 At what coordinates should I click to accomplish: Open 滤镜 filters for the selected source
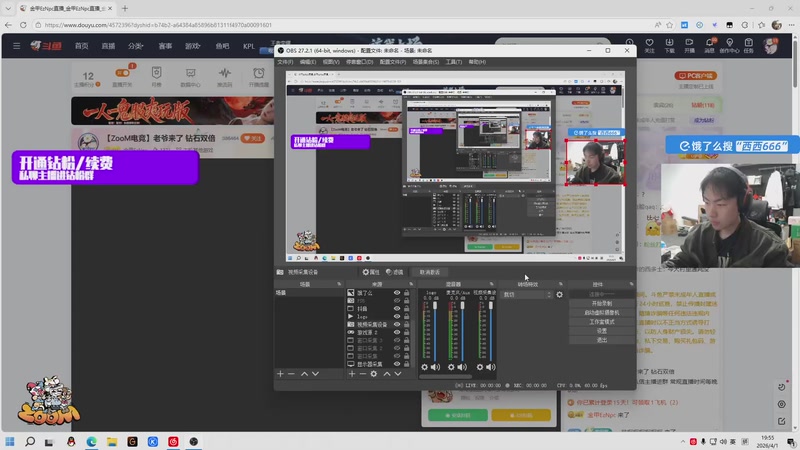tap(394, 272)
